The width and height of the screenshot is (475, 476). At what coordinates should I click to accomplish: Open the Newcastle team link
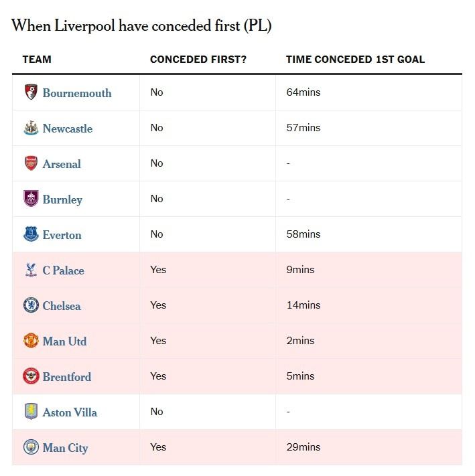68,129
